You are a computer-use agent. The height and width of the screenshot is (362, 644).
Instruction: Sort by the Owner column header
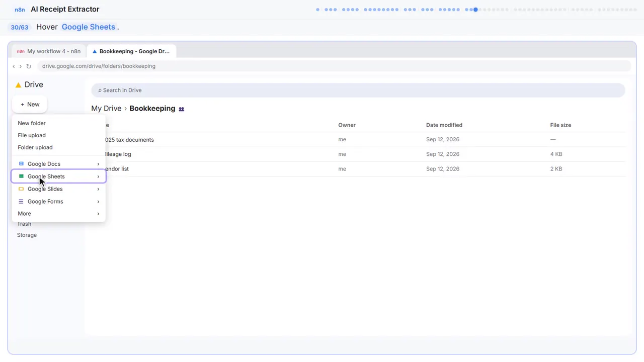tap(347, 125)
